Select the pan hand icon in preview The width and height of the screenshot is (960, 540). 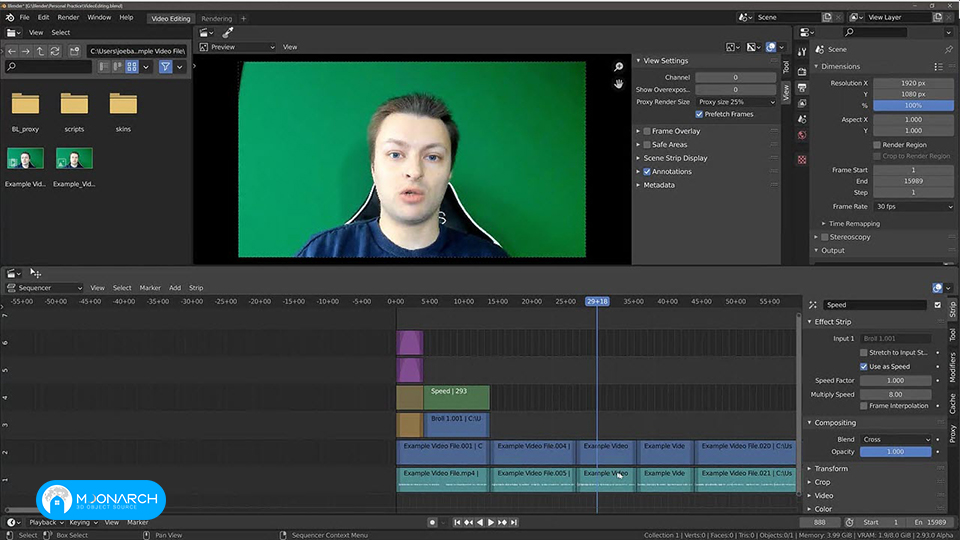[x=618, y=84]
